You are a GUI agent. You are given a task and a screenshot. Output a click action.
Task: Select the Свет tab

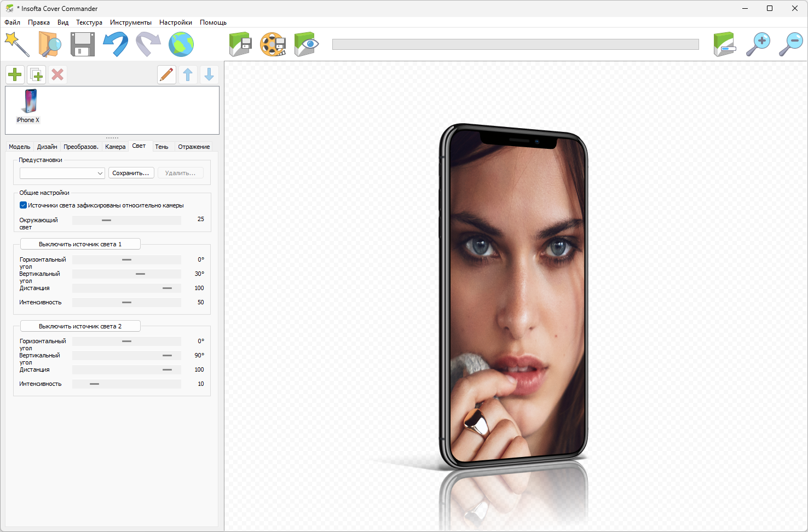[x=139, y=146]
